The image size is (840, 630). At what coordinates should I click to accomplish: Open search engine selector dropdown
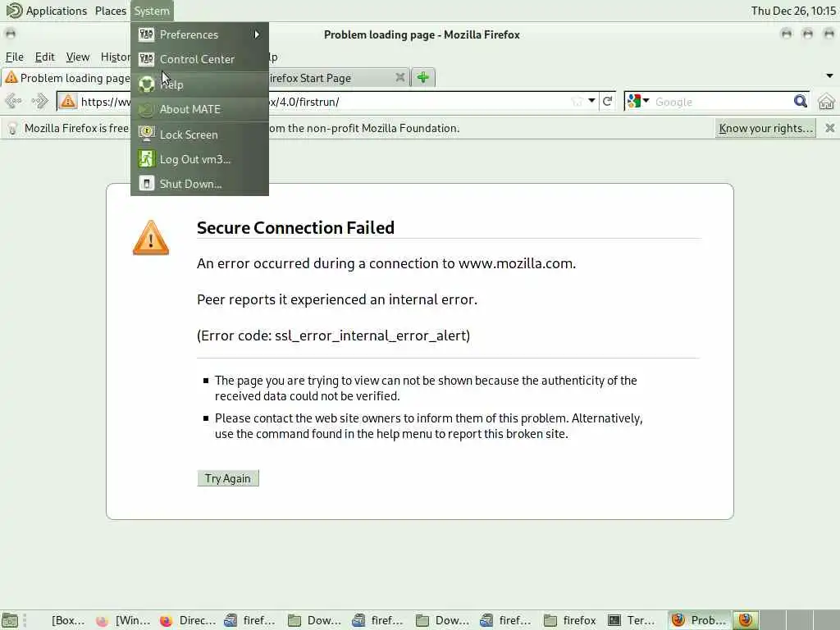pyautogui.click(x=638, y=101)
